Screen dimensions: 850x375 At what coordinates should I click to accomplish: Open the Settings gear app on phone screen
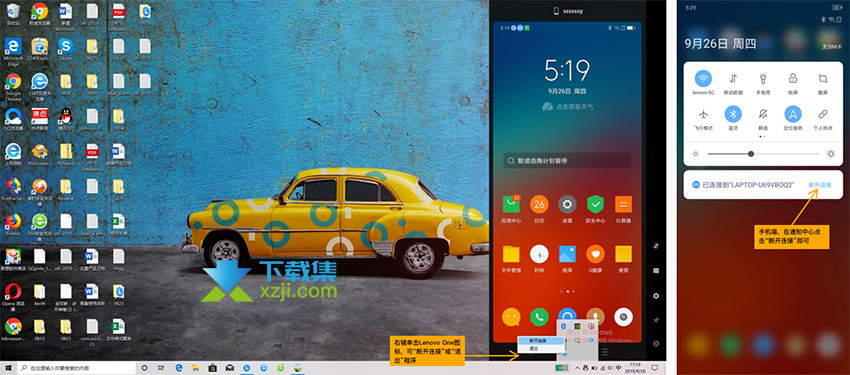pyautogui.click(x=567, y=205)
